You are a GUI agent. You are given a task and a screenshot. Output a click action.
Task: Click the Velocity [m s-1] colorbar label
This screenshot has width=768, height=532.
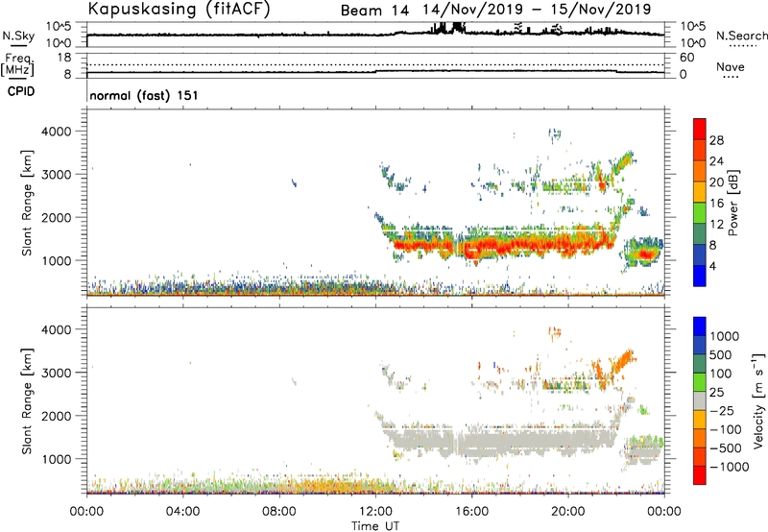coord(759,400)
